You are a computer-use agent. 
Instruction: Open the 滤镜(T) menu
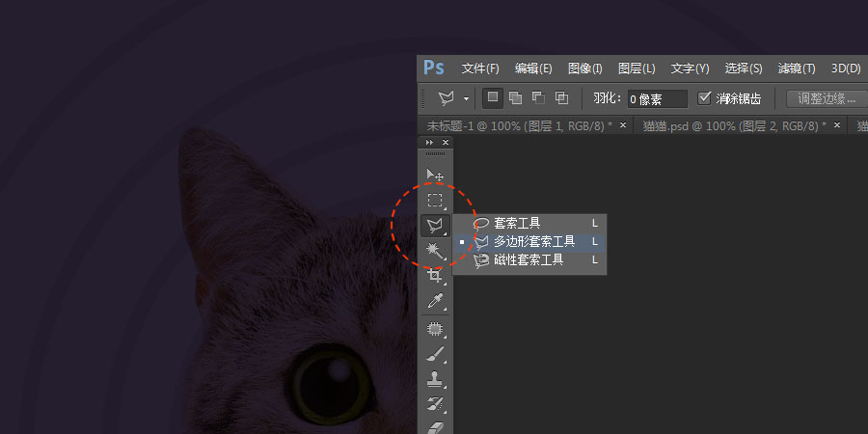click(797, 68)
